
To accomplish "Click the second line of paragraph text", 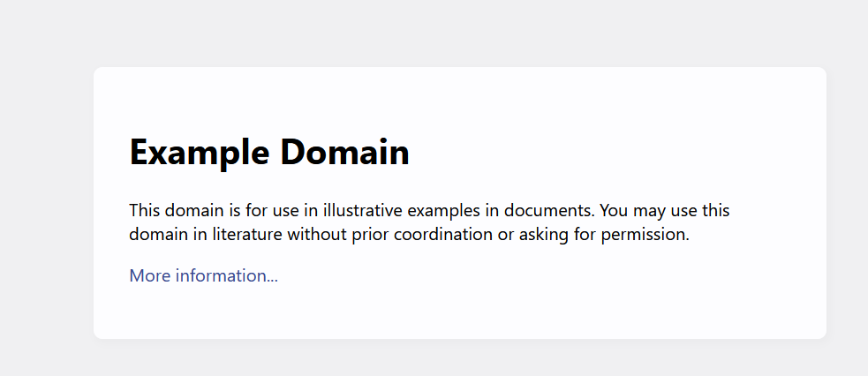I will pyautogui.click(x=408, y=235).
